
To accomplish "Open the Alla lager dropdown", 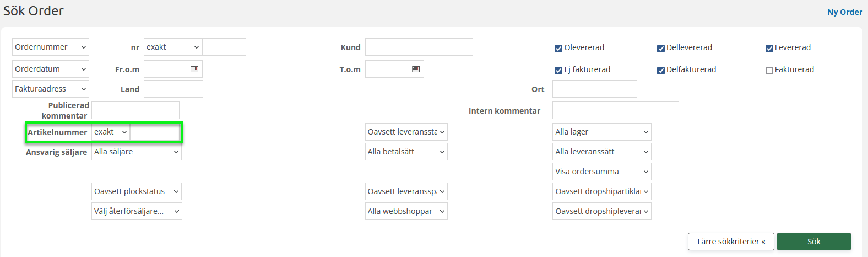I will coord(601,132).
